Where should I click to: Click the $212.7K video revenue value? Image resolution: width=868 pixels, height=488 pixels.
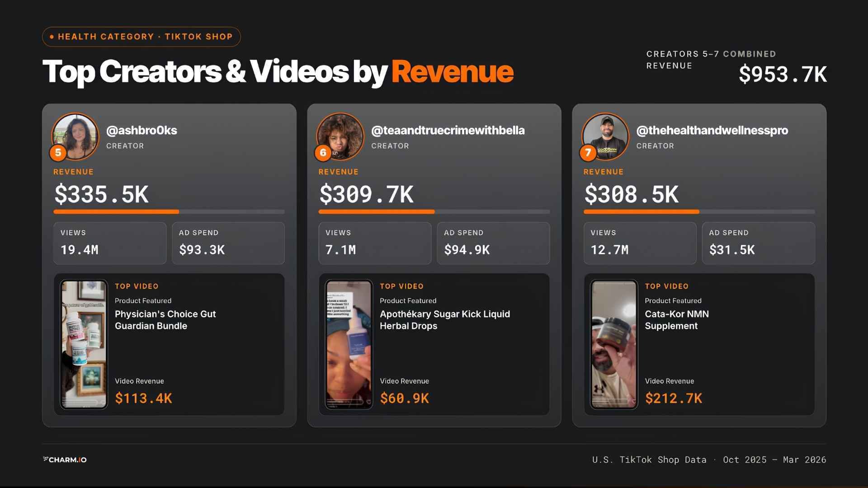pyautogui.click(x=674, y=398)
